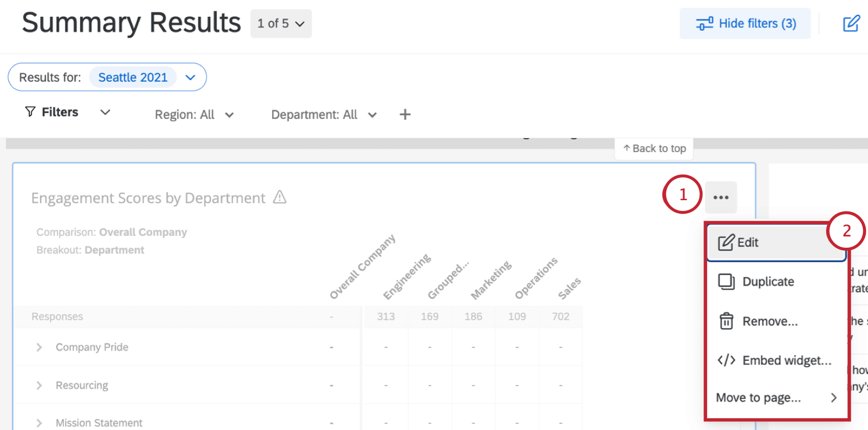This screenshot has width=868, height=430.
Task: Open the widget three-dots options menu
Action: click(x=720, y=197)
